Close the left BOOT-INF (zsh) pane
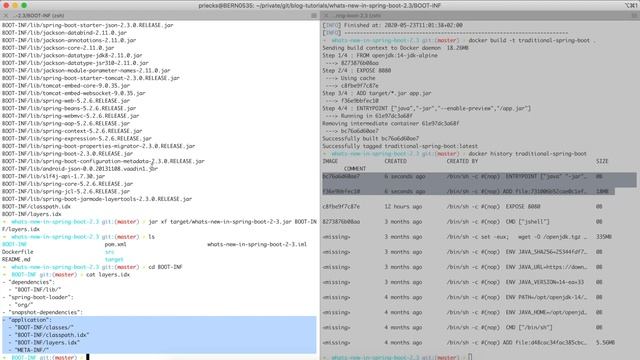Image resolution: width=640 pixels, height=360 pixels. point(6,16)
